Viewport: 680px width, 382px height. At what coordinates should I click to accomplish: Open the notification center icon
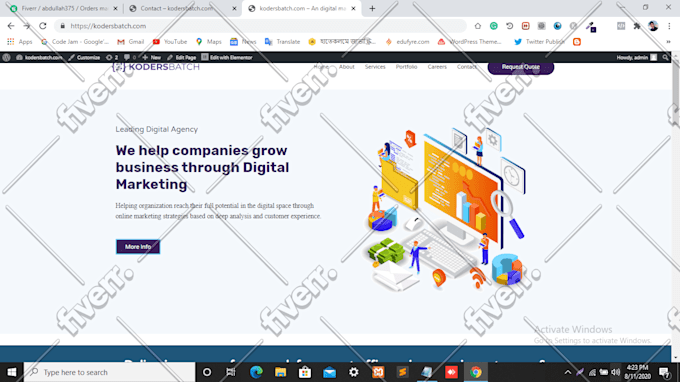[x=664, y=372]
